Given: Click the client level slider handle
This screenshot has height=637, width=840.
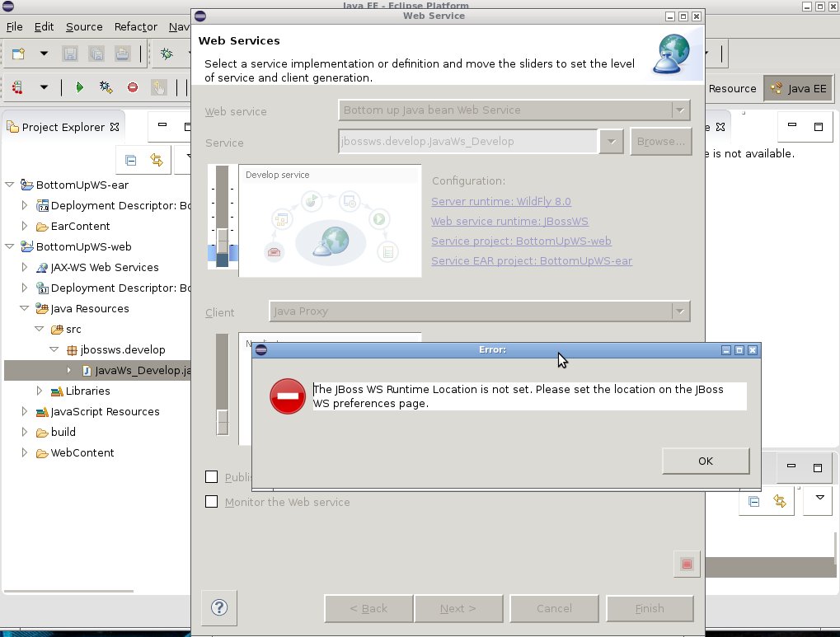Looking at the screenshot, I should [223, 422].
